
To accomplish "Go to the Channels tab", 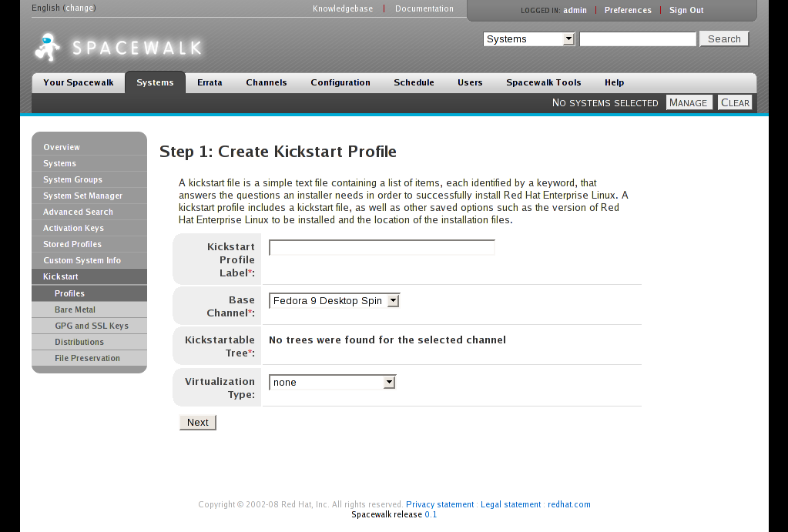I will coord(267,82).
